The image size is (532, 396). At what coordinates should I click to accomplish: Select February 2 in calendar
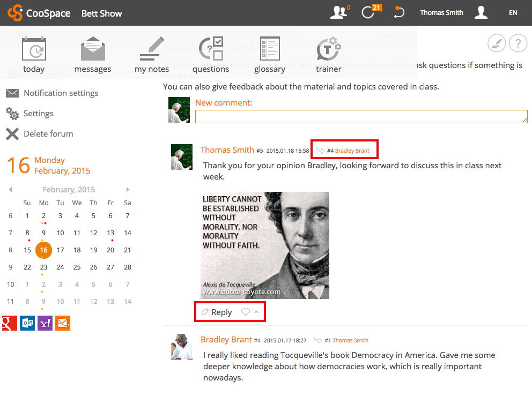(44, 216)
